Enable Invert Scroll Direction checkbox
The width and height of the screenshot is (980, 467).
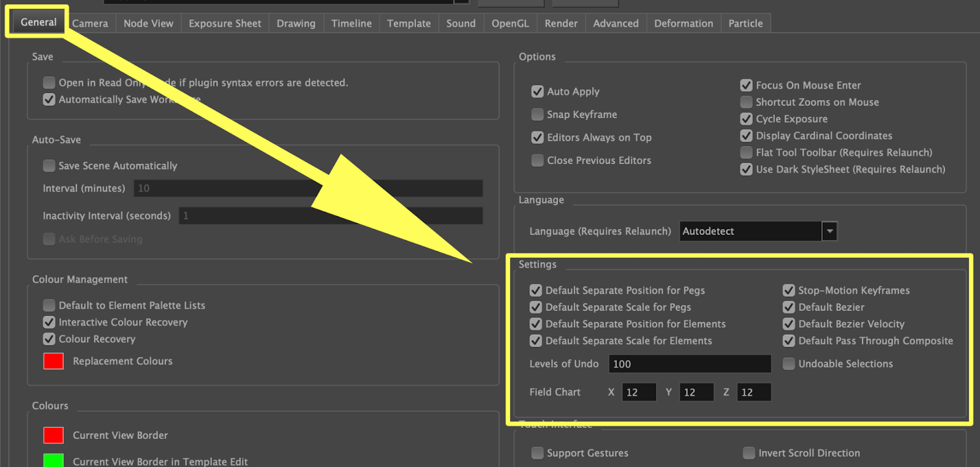pyautogui.click(x=748, y=453)
